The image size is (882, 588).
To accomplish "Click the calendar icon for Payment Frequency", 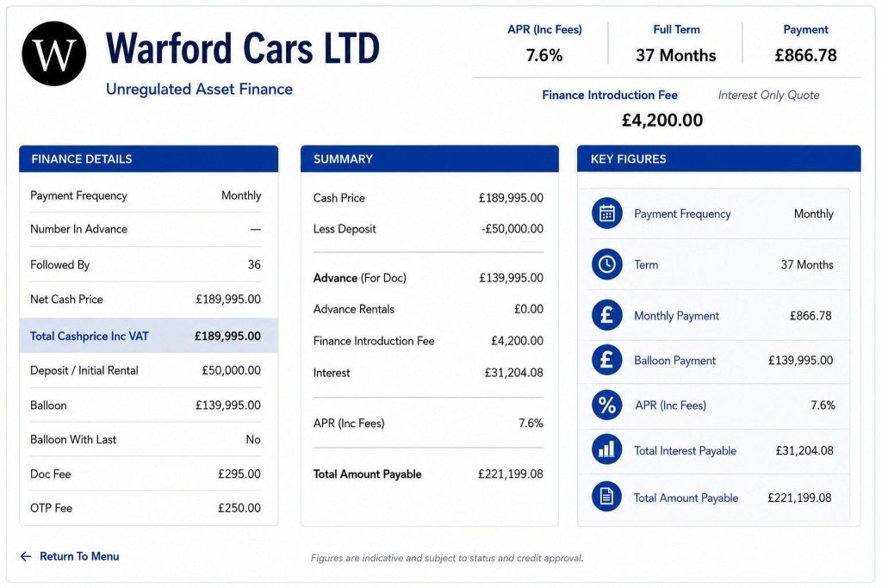I will [606, 214].
